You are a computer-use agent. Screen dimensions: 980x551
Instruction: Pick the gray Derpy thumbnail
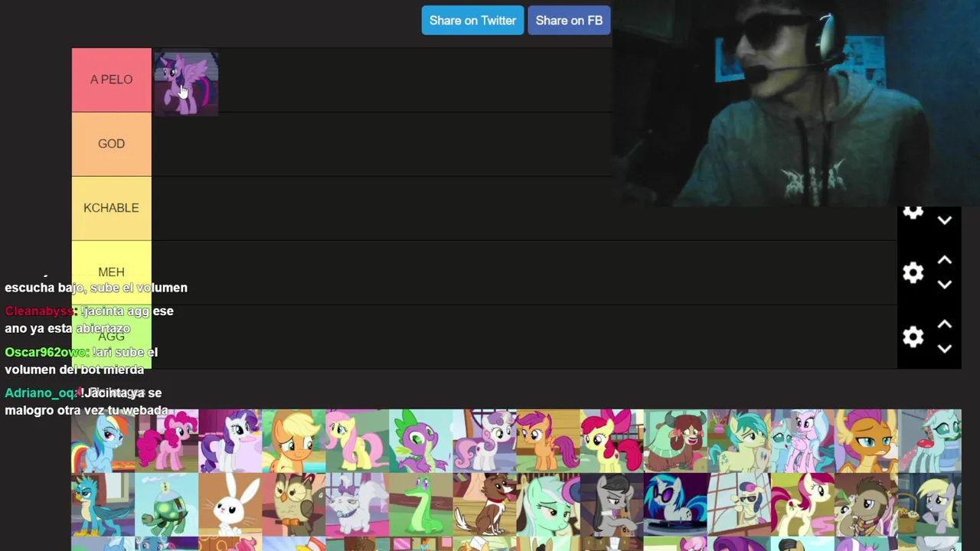[929, 504]
